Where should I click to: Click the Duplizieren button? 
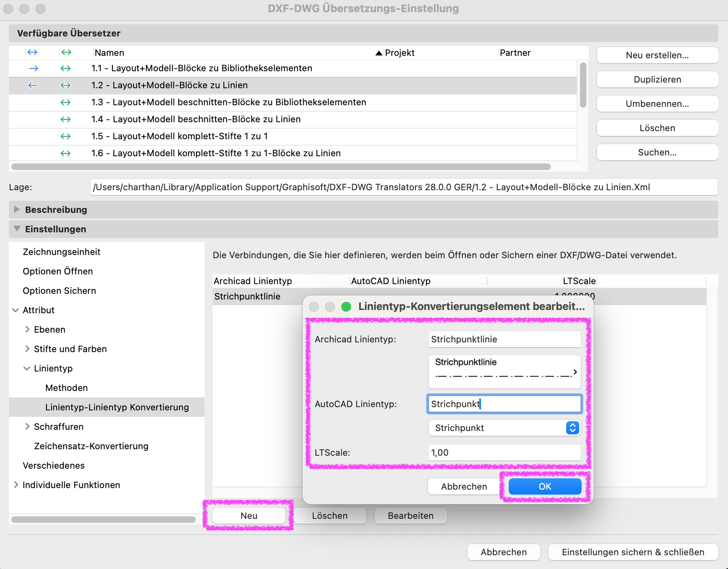[657, 79]
